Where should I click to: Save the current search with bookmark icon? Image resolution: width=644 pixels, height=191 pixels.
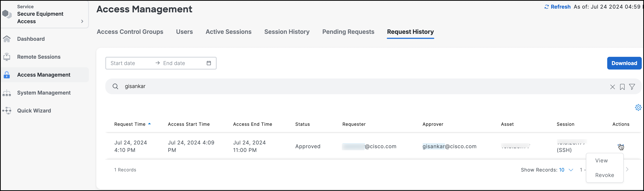(622, 87)
